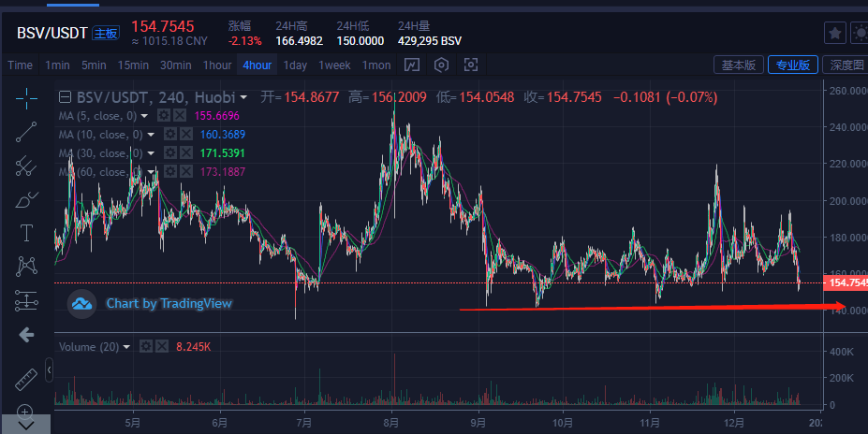
Task: Select the 1day interval
Action: 295,65
